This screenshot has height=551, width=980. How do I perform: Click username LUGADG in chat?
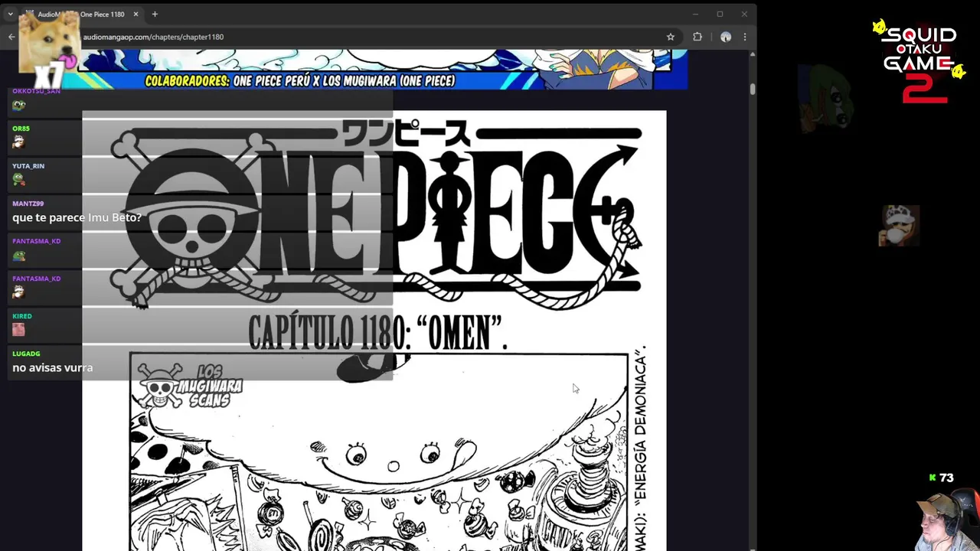click(26, 354)
